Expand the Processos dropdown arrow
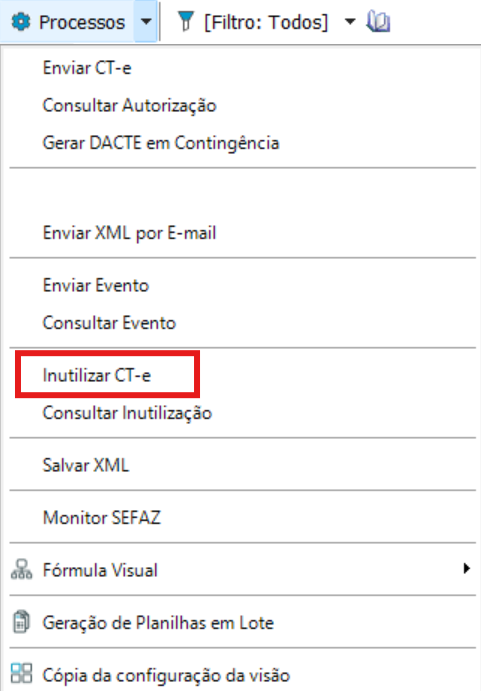Screen dimensions: 481x691 click(146, 21)
